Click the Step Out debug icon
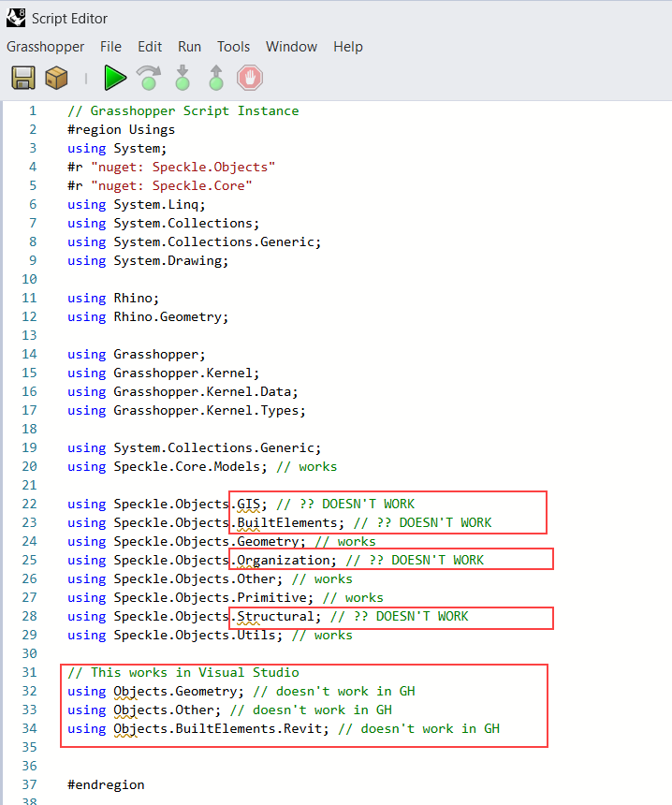 [x=216, y=78]
